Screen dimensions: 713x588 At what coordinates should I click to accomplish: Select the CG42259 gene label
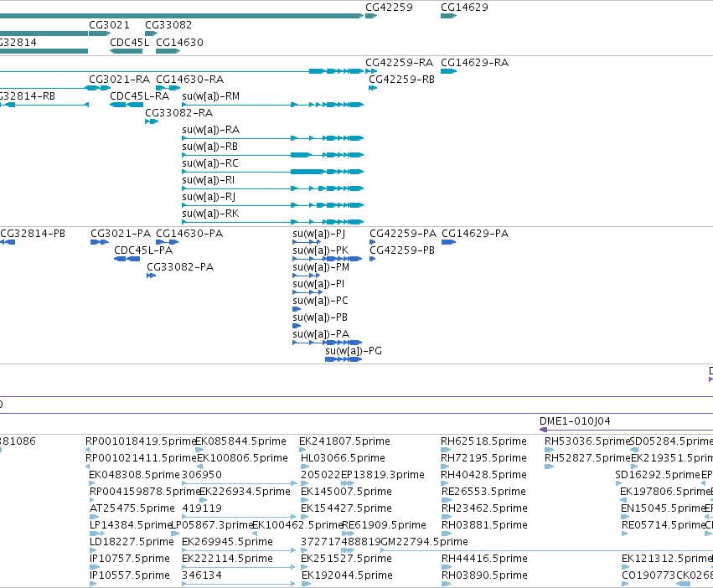click(389, 8)
